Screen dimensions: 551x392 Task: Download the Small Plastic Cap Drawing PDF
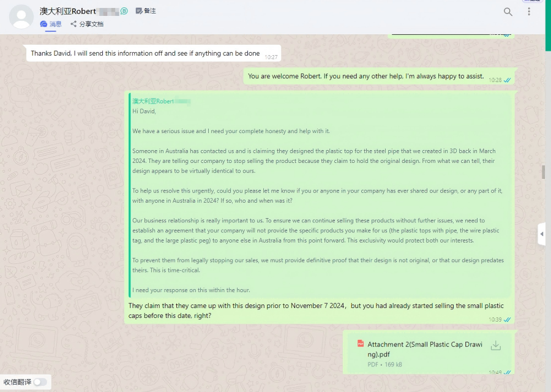pos(496,345)
